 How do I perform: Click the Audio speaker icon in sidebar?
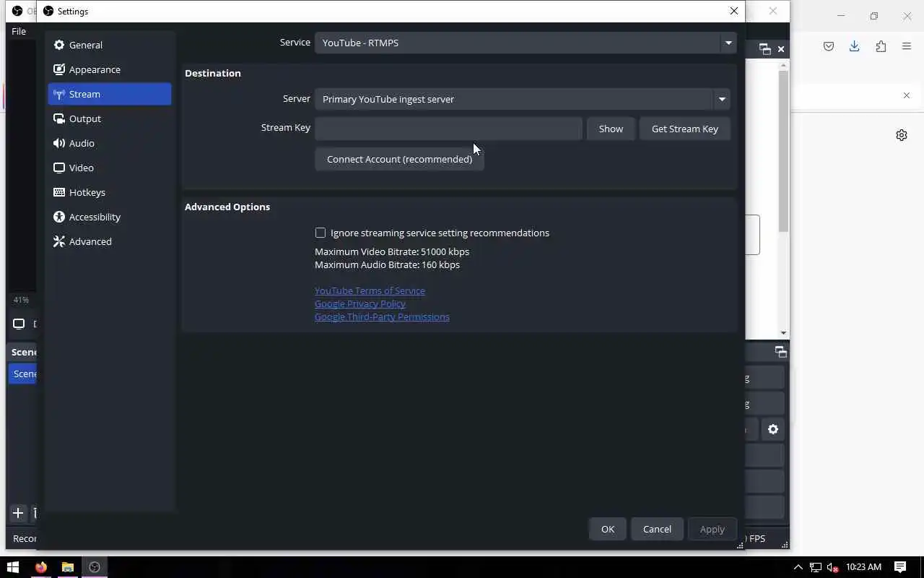tap(59, 143)
